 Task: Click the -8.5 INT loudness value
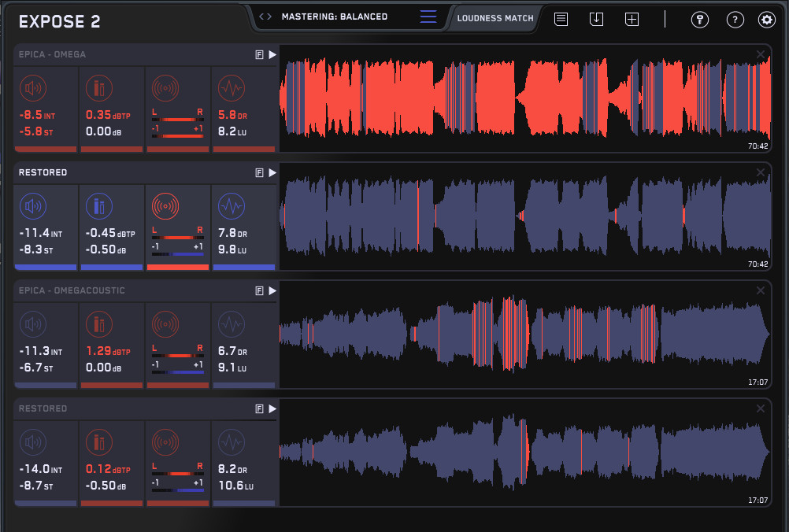point(37,115)
